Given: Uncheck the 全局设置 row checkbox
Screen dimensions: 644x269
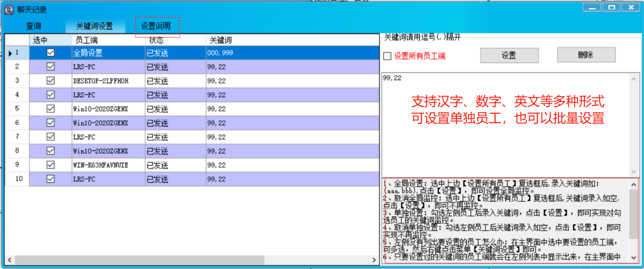Looking at the screenshot, I should 51,53.
